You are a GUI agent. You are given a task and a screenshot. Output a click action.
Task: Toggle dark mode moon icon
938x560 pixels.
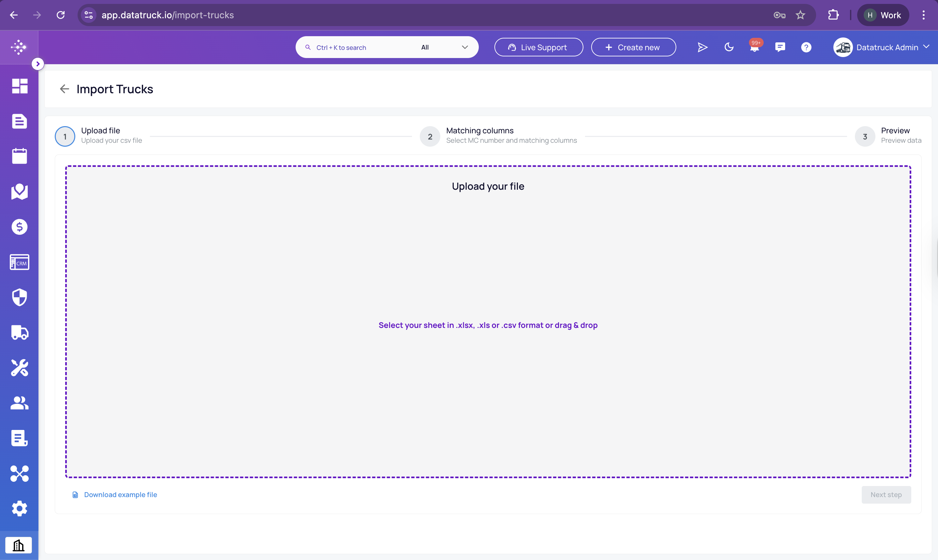(x=728, y=47)
